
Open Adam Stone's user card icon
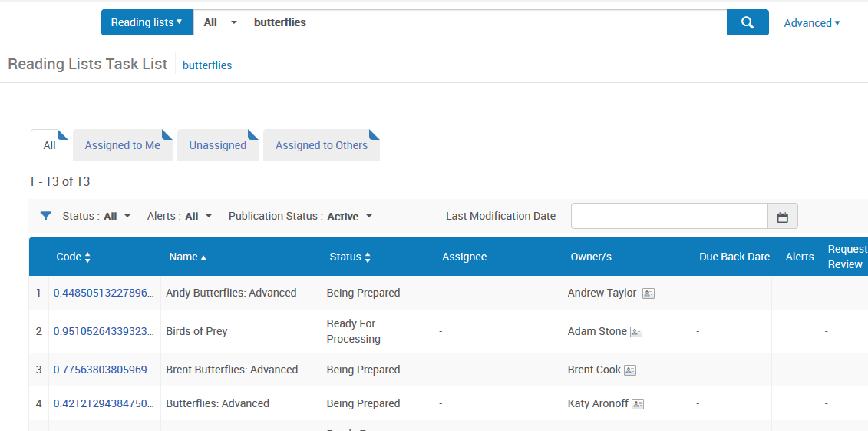pyautogui.click(x=636, y=332)
